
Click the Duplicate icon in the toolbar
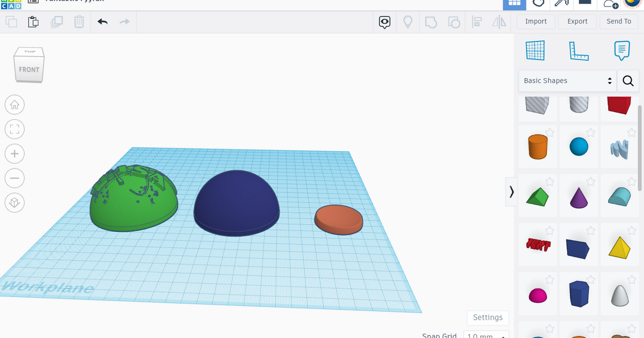coord(57,22)
